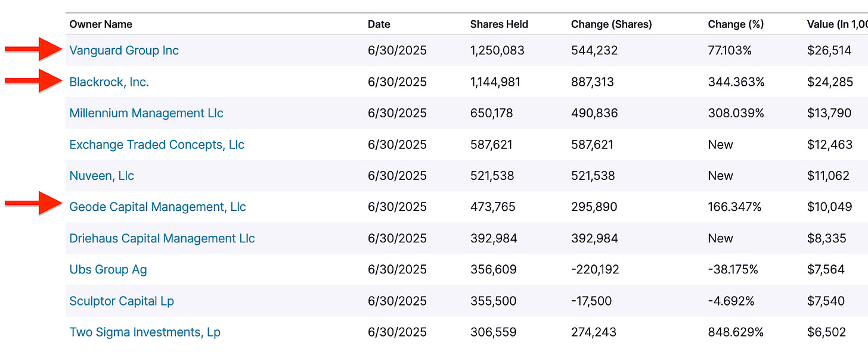Click the Shares Held column header
The image size is (868, 358).
coord(499,24)
